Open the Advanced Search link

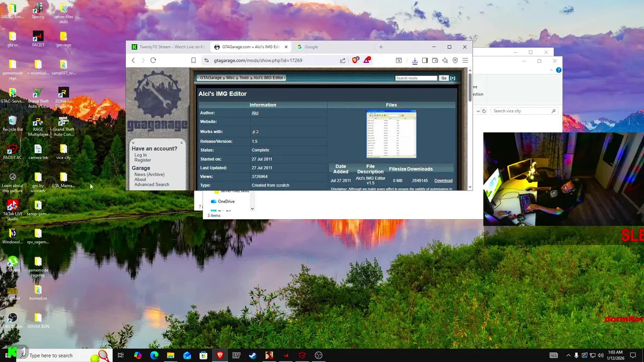pyautogui.click(x=152, y=185)
